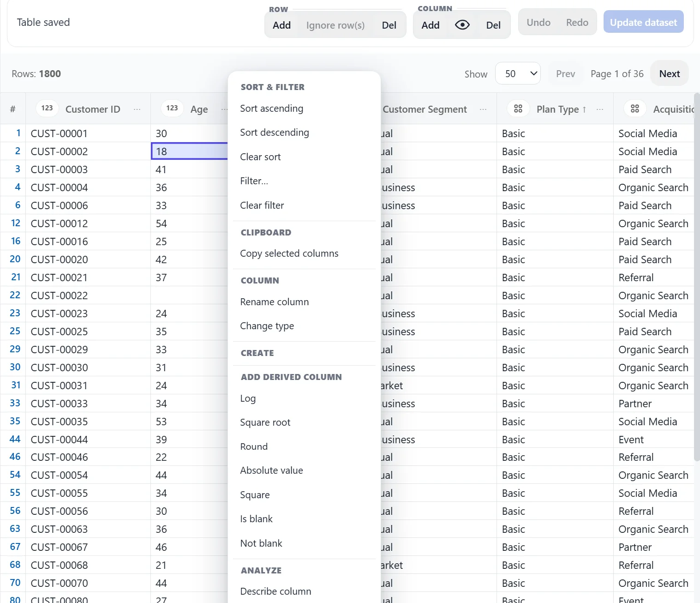Click the column Del button
Viewport: 700px width, 603px height.
[493, 25]
